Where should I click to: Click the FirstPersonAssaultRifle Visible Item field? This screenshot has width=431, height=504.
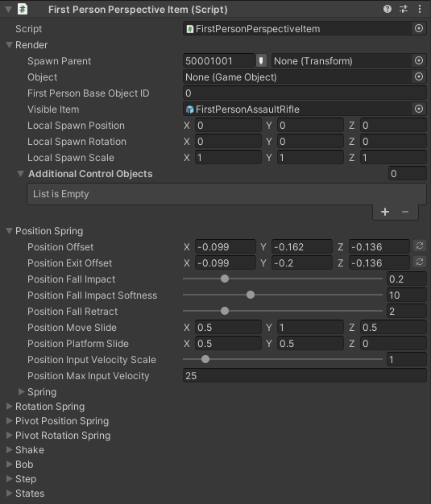[x=297, y=109]
